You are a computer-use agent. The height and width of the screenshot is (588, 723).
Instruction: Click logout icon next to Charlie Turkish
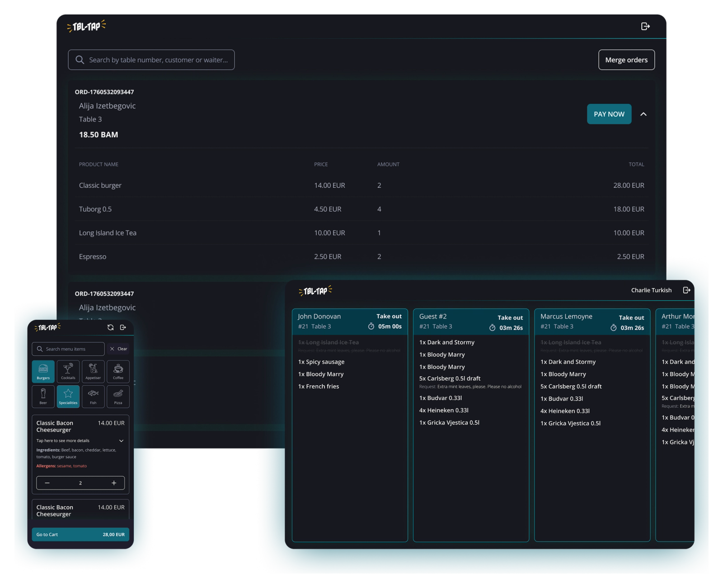pos(686,290)
